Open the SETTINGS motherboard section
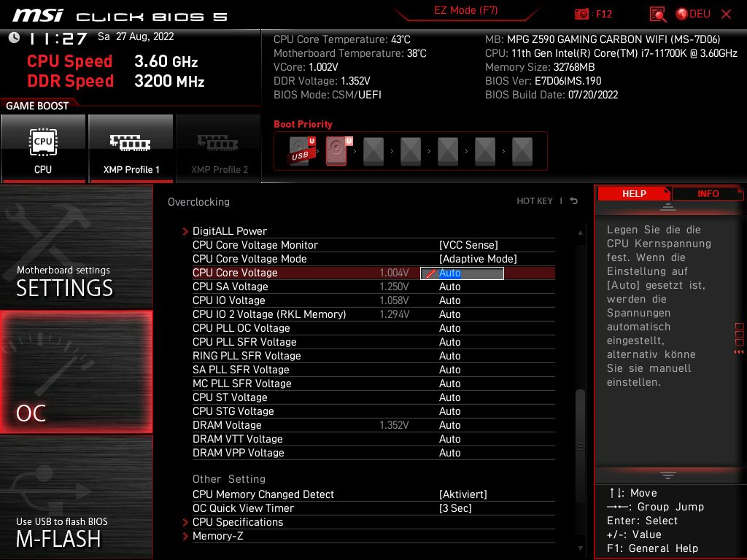Image resolution: width=747 pixels, height=560 pixels. click(x=76, y=246)
